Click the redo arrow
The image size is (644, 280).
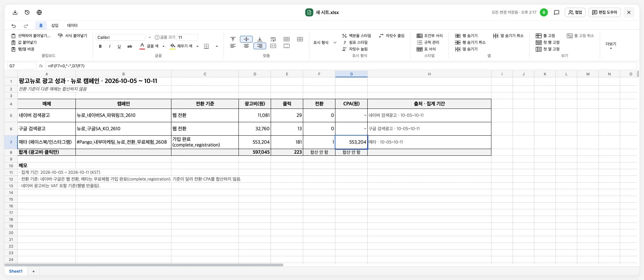coord(26,25)
